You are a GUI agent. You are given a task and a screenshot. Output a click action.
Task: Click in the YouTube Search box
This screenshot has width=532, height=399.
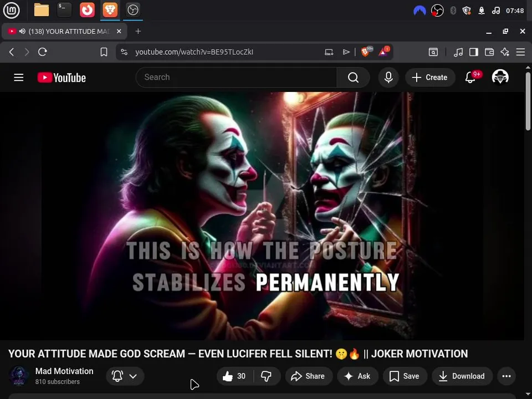tap(236, 78)
